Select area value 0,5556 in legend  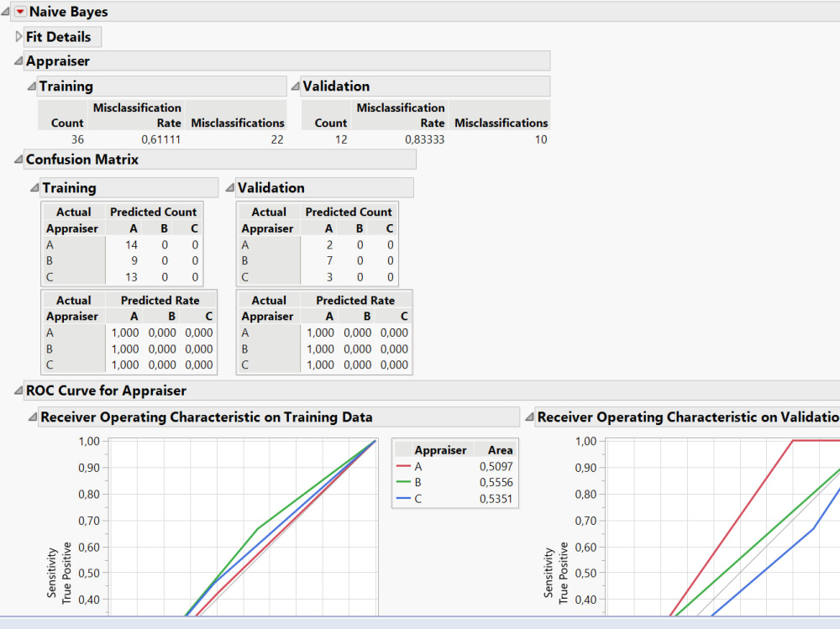tap(496, 482)
